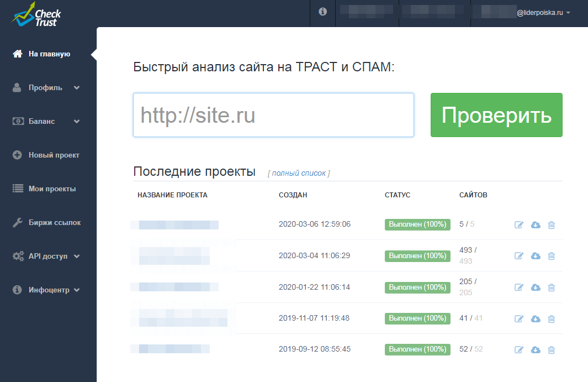Open Новый проект menu item
This screenshot has height=382, width=588.
(54, 155)
